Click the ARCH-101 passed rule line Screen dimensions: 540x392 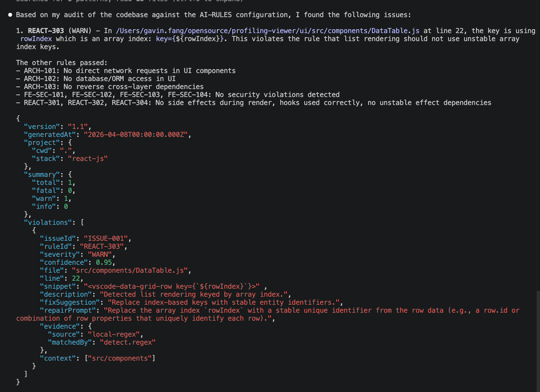click(x=130, y=71)
